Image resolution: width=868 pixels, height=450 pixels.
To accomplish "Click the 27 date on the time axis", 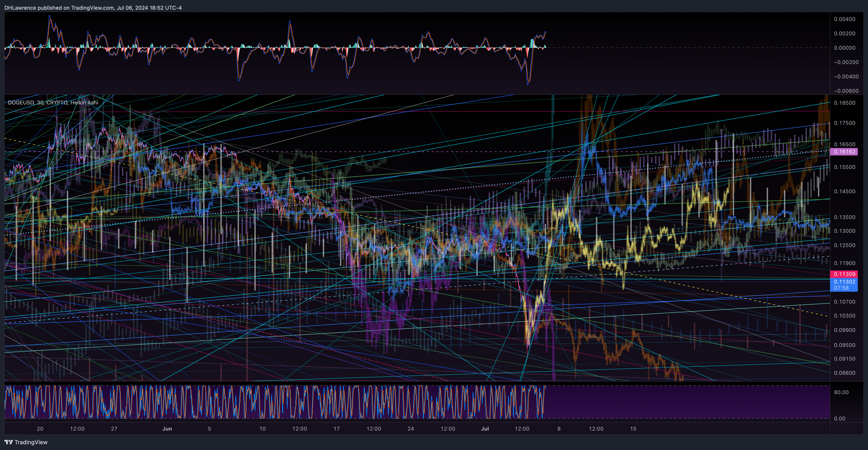I will point(114,429).
